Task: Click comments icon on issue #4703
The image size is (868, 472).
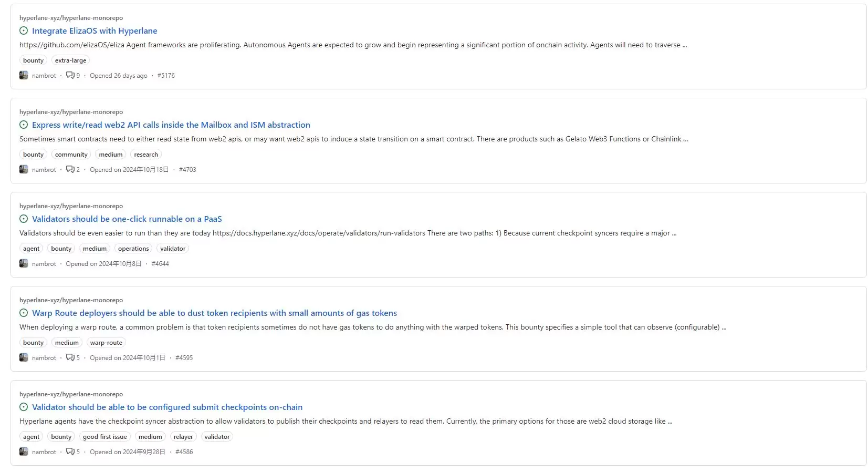Action: click(70, 170)
